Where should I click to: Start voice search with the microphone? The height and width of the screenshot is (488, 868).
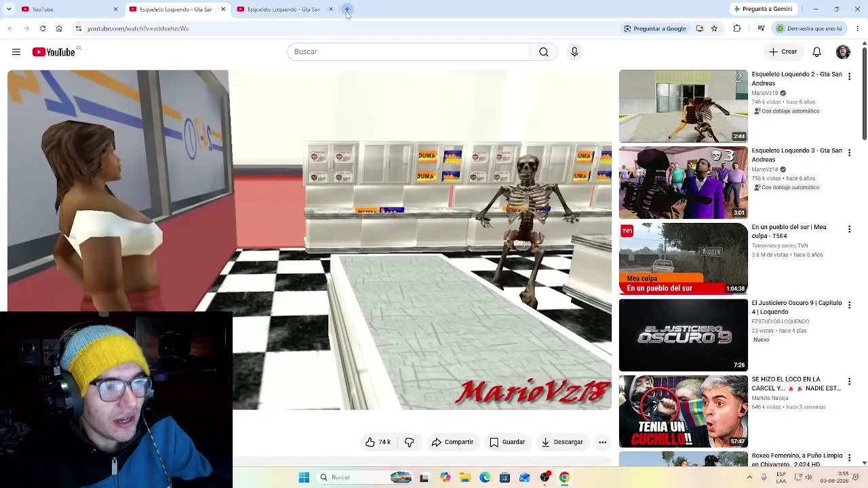tap(574, 52)
